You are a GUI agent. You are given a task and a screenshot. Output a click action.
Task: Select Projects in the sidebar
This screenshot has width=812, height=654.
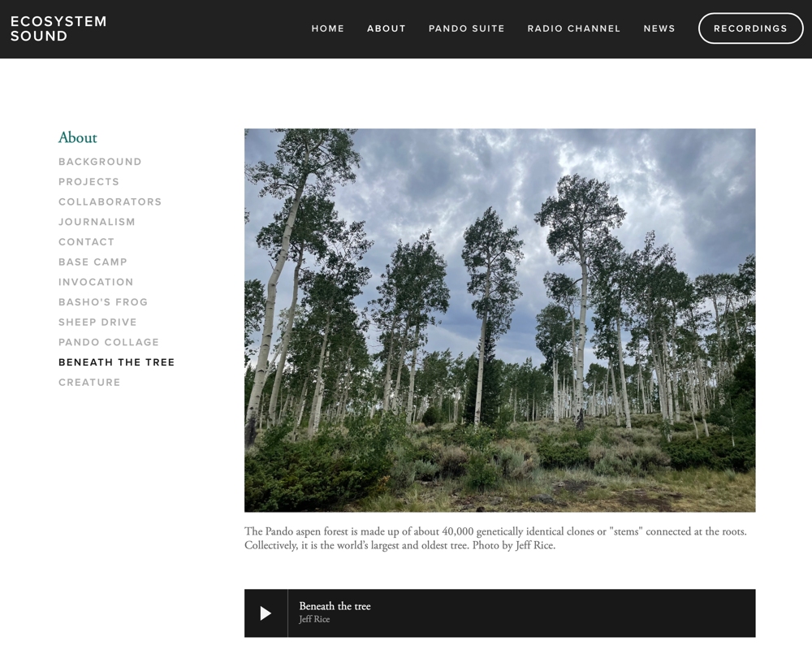(89, 182)
